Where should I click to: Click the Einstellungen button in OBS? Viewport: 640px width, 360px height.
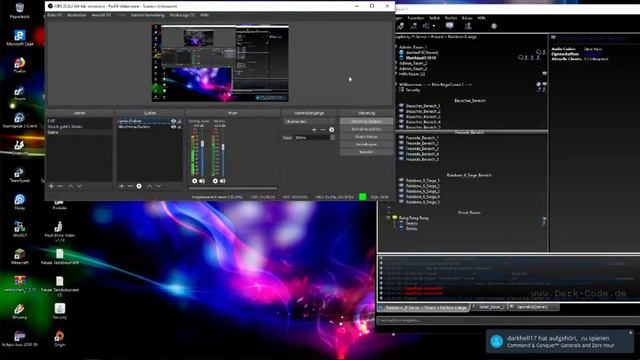(x=366, y=144)
